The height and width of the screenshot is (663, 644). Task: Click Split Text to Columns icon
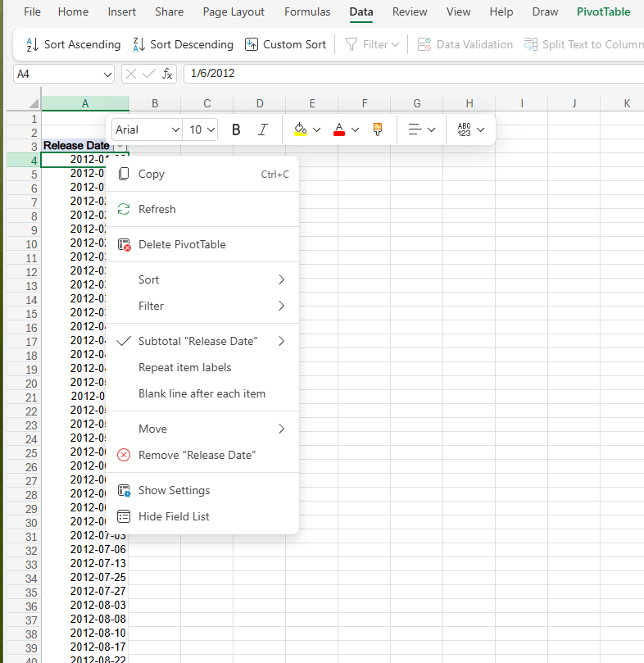click(531, 44)
